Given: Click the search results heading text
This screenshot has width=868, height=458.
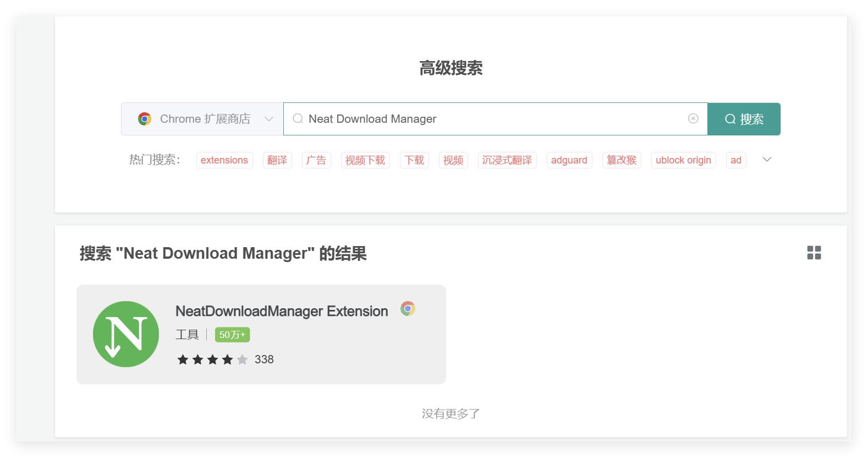Looking at the screenshot, I should click(223, 253).
